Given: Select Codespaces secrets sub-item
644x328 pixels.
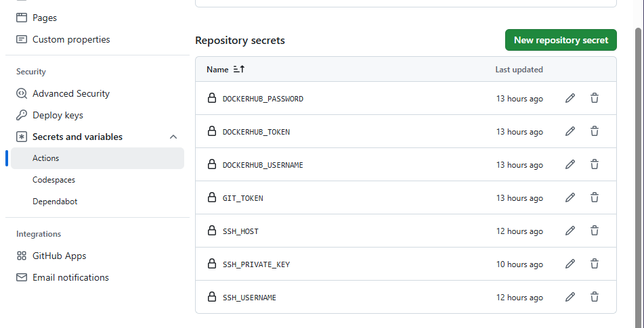Looking at the screenshot, I should [53, 180].
